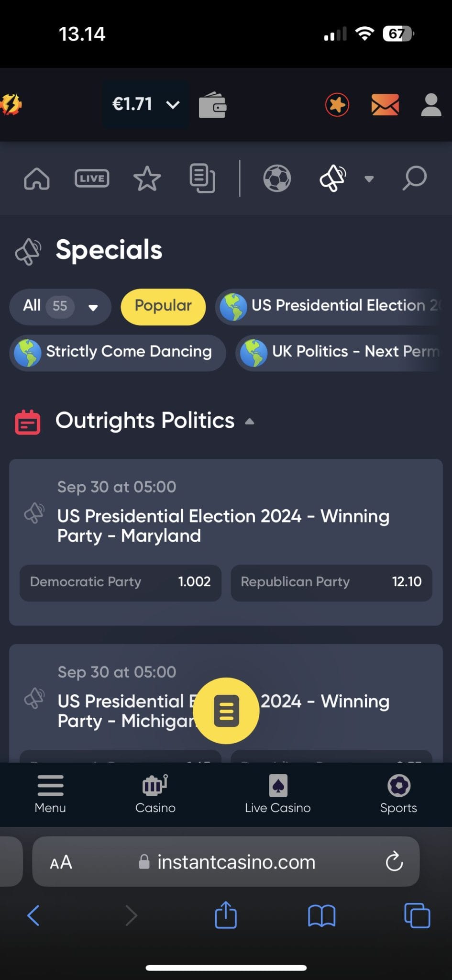Collapse the Outrights Politics section
The image size is (452, 980).
click(x=249, y=422)
